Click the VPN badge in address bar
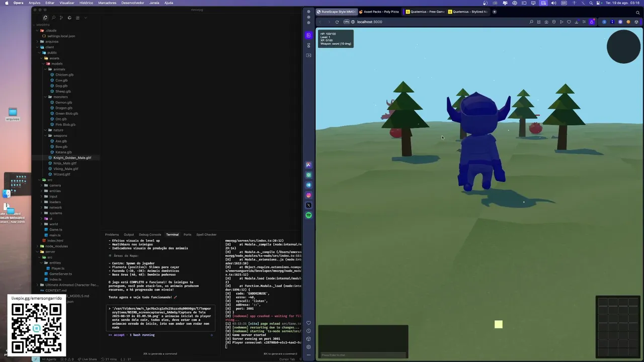The width and height of the screenshot is (644, 362). coord(347,22)
